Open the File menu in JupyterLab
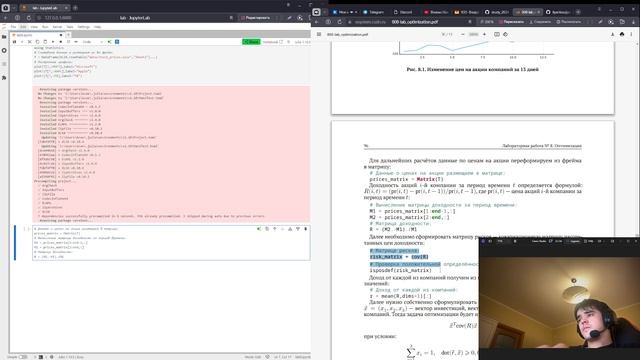This screenshot has width=640, height=360. pos(13,27)
